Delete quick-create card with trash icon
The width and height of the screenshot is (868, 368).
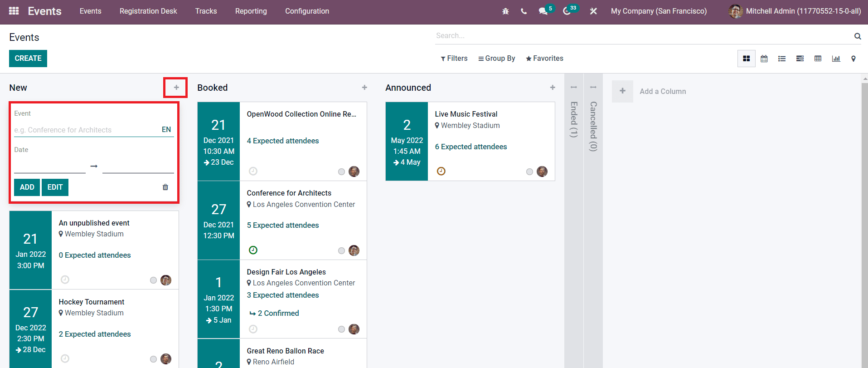pos(165,187)
